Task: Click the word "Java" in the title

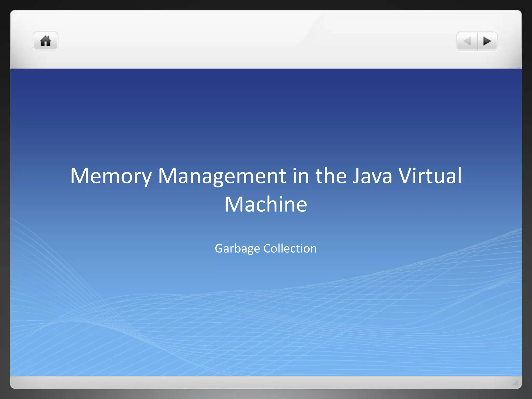Action: 372,176
